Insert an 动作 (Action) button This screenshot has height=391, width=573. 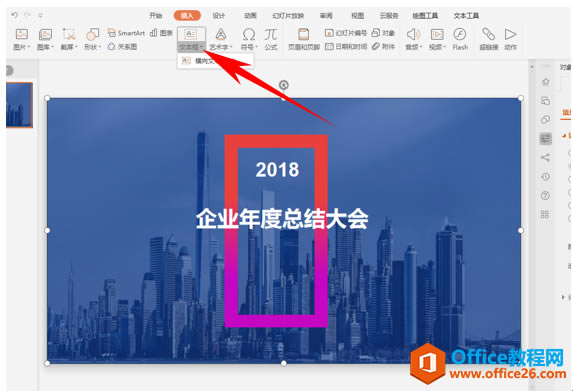coord(510,39)
